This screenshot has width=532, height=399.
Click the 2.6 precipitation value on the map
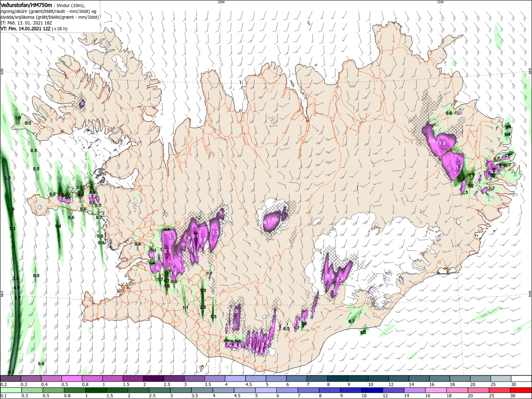click(203, 307)
